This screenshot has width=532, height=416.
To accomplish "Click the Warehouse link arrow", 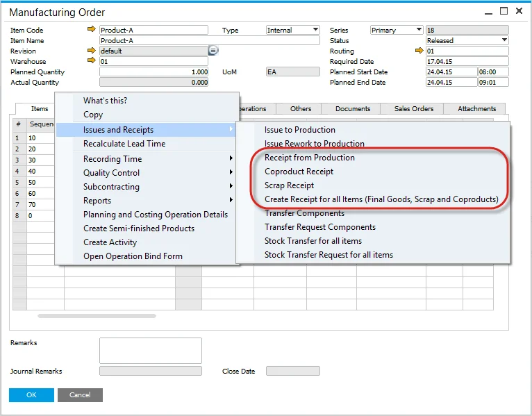I will (x=91, y=61).
